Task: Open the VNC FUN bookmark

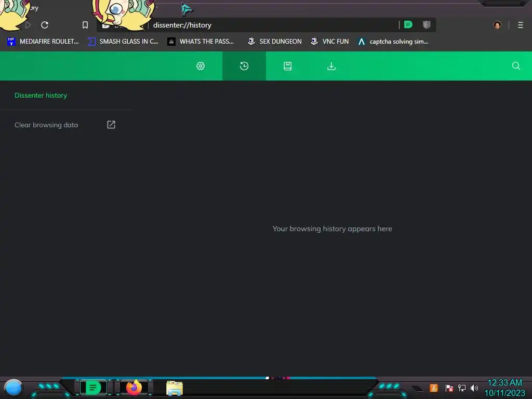Action: 329,42
